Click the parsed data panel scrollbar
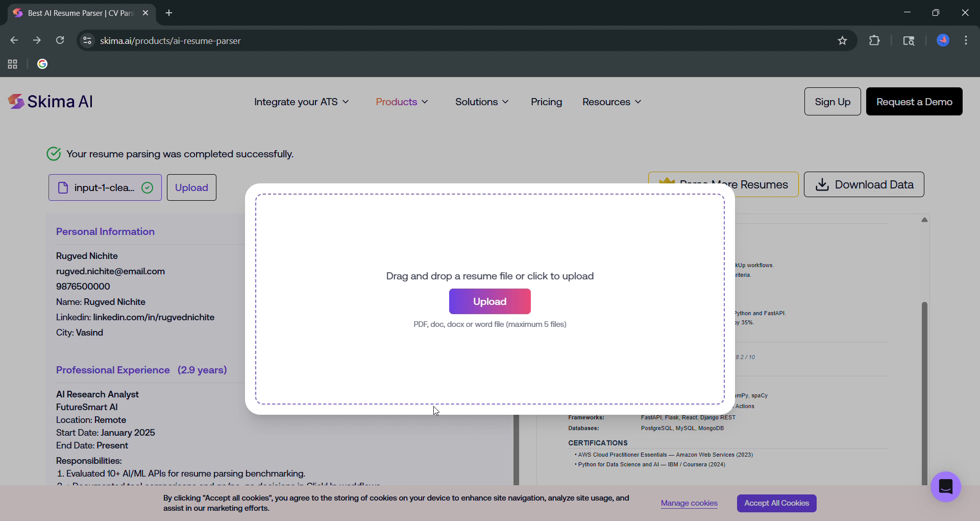The width and height of the screenshot is (980, 521). click(x=516, y=449)
